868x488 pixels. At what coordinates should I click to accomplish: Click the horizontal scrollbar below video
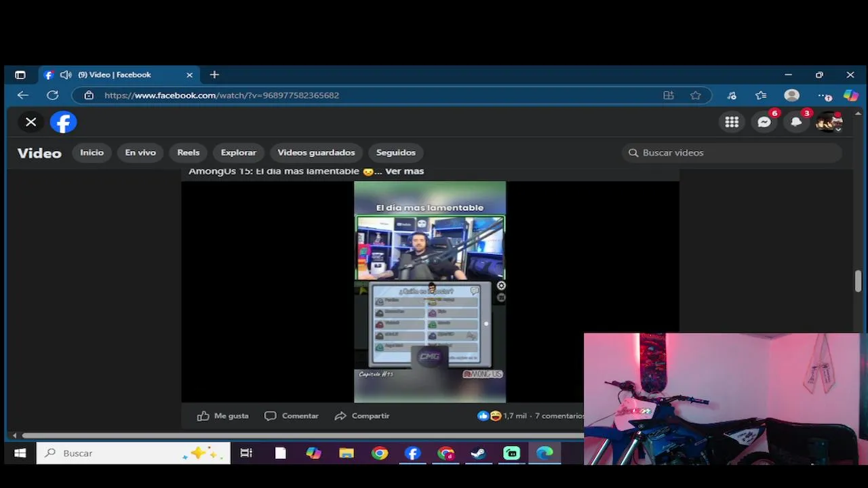pyautogui.click(x=302, y=435)
